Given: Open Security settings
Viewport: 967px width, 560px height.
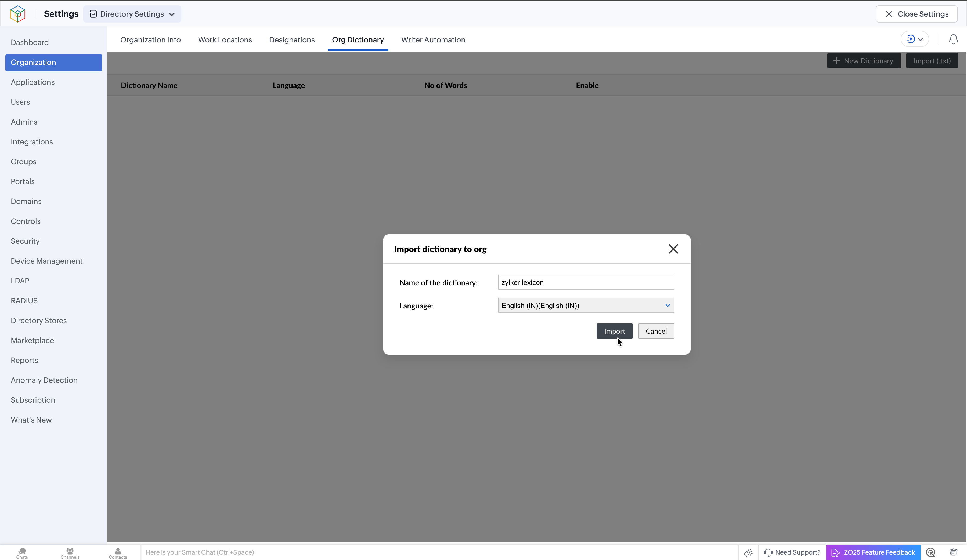Looking at the screenshot, I should click(x=25, y=241).
